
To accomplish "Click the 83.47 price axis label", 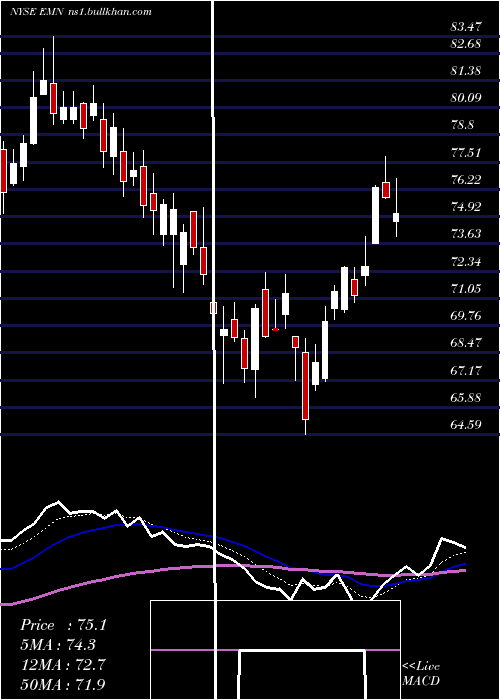I will click(x=466, y=27).
